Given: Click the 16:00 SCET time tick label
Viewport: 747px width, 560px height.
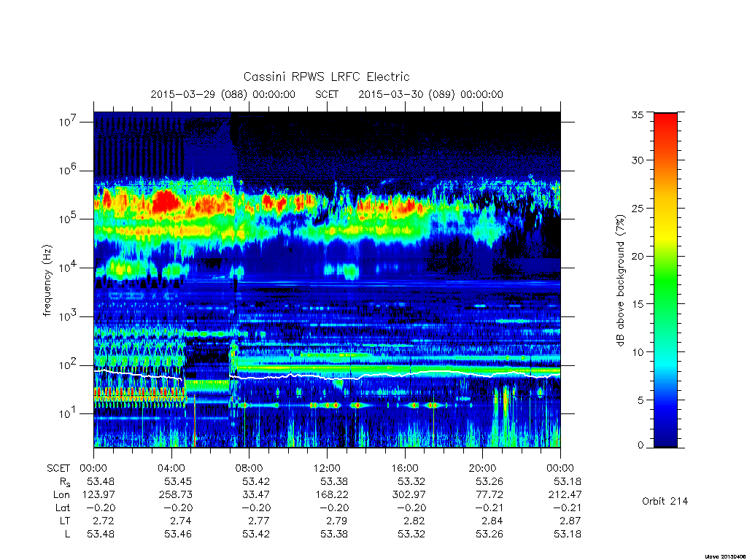Looking at the screenshot, I should point(404,468).
